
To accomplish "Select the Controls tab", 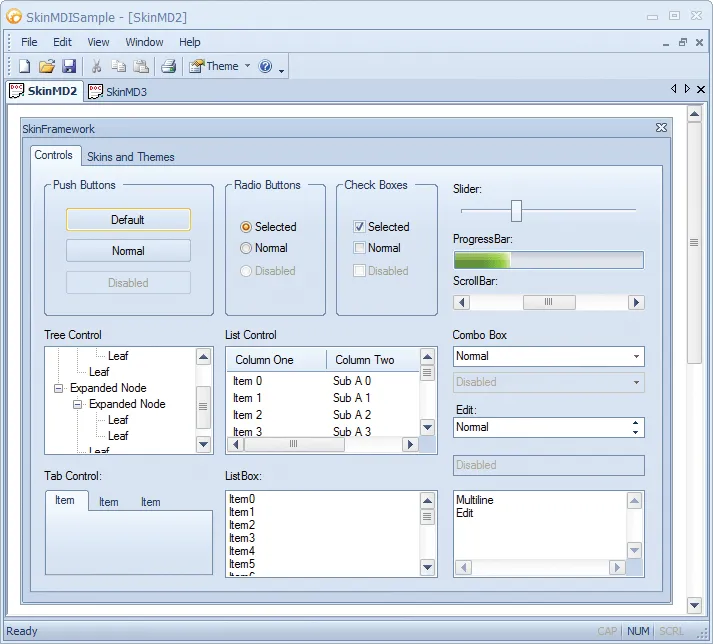I will coord(54,155).
